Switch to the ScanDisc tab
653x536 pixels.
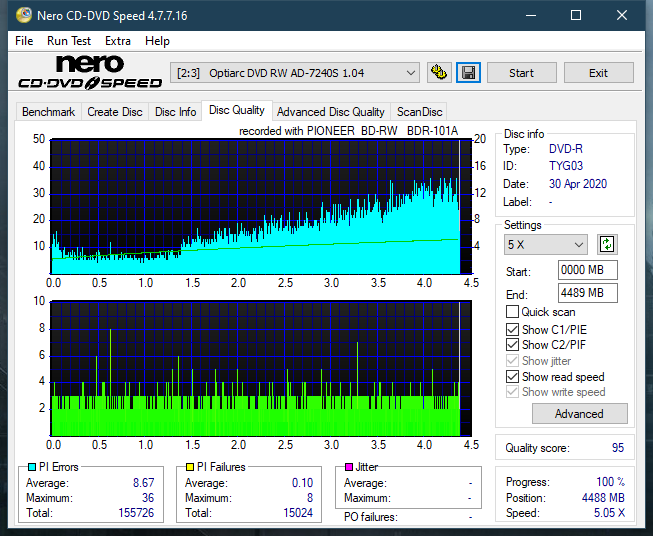[419, 112]
